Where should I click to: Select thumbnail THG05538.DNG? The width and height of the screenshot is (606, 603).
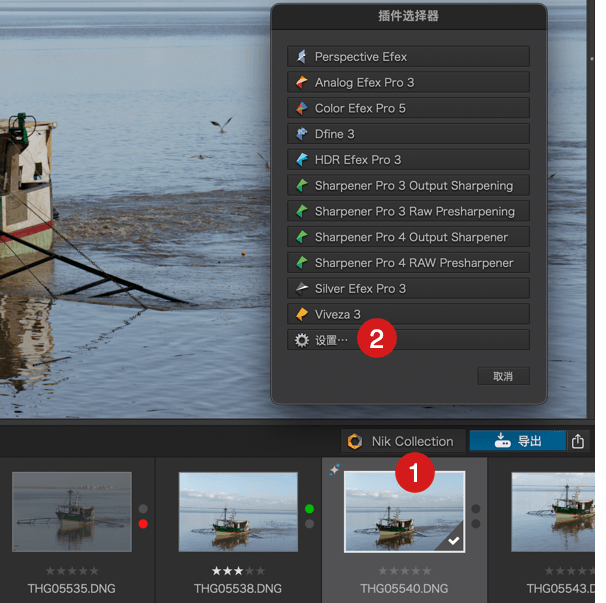coord(238,512)
